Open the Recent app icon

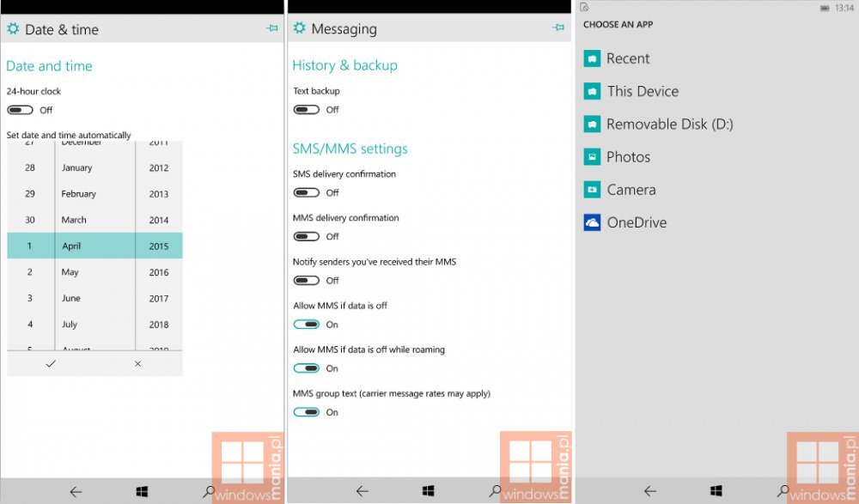pyautogui.click(x=593, y=58)
